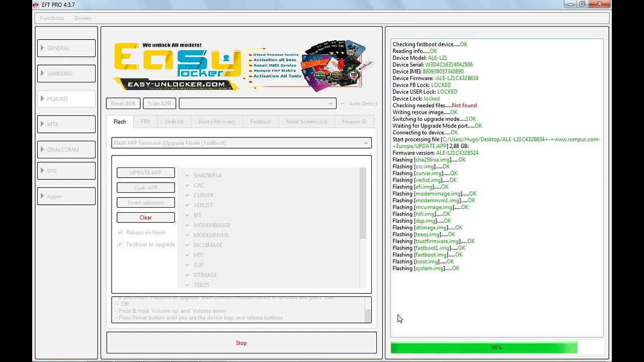
Task: Switch to the FRP tab
Action: (x=145, y=122)
